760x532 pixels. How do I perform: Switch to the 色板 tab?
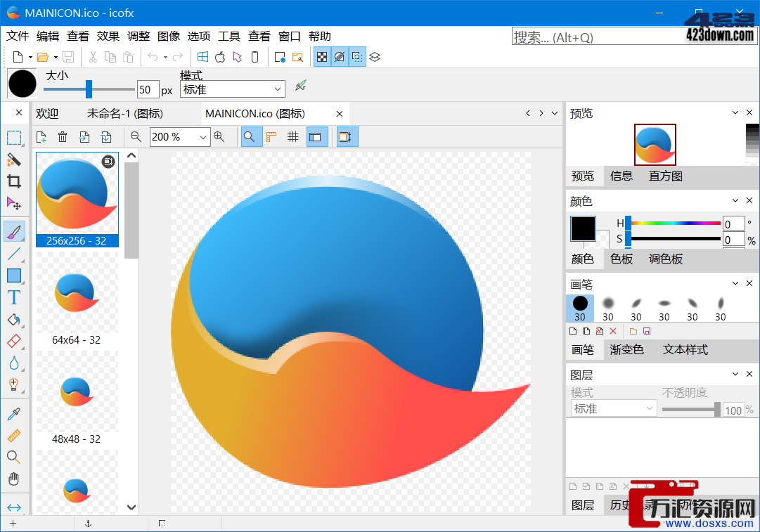click(622, 259)
